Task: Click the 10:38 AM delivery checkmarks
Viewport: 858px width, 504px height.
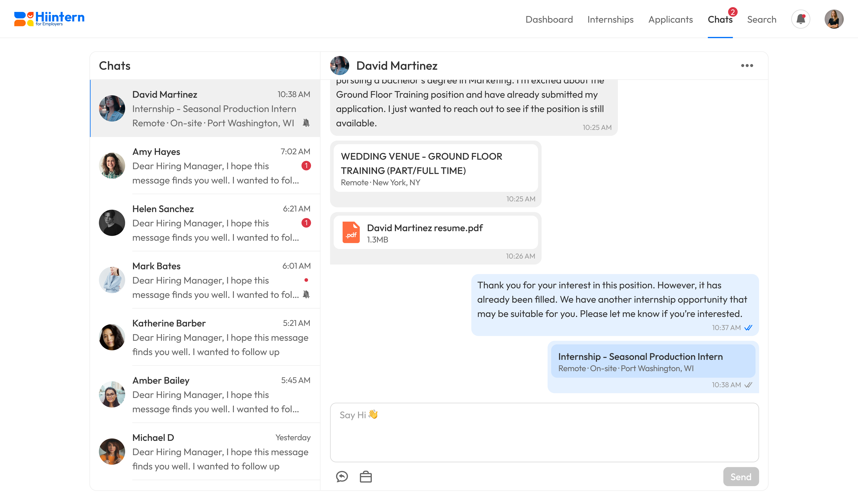Action: pos(748,385)
